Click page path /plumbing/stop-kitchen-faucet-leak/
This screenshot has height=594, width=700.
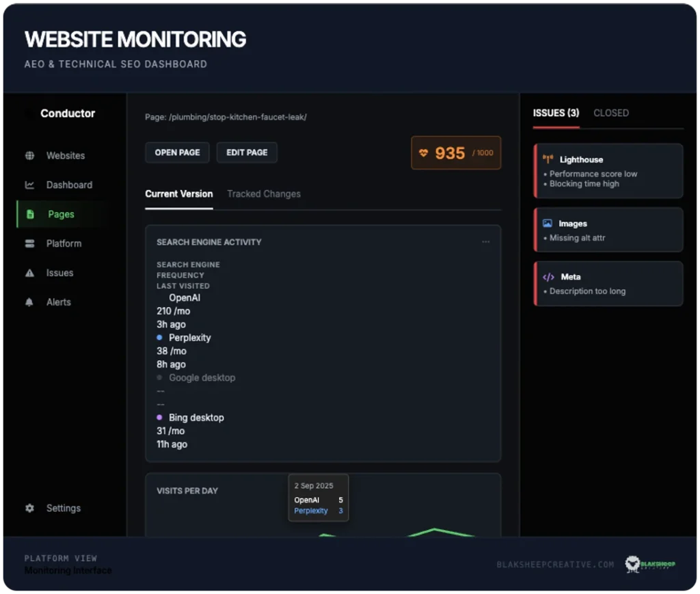[x=237, y=117]
